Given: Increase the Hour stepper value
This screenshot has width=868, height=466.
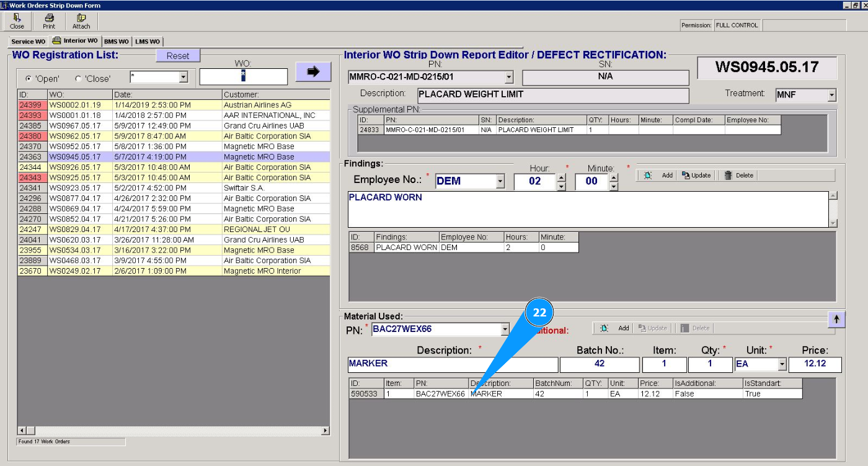Looking at the screenshot, I should pos(561,177).
